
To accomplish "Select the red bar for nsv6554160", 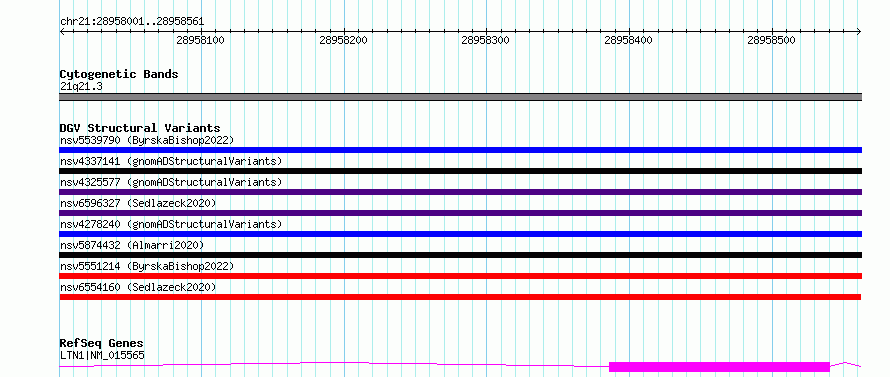I will tap(460, 297).
